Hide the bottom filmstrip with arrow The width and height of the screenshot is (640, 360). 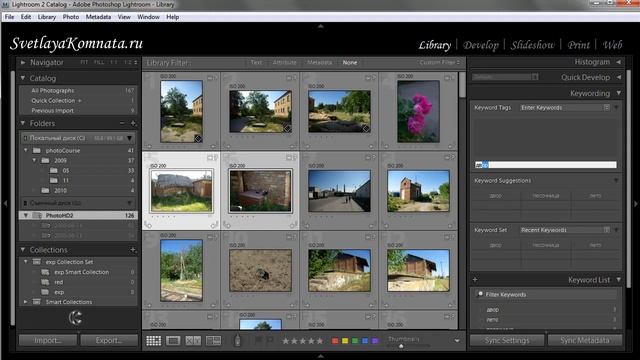coord(320,356)
